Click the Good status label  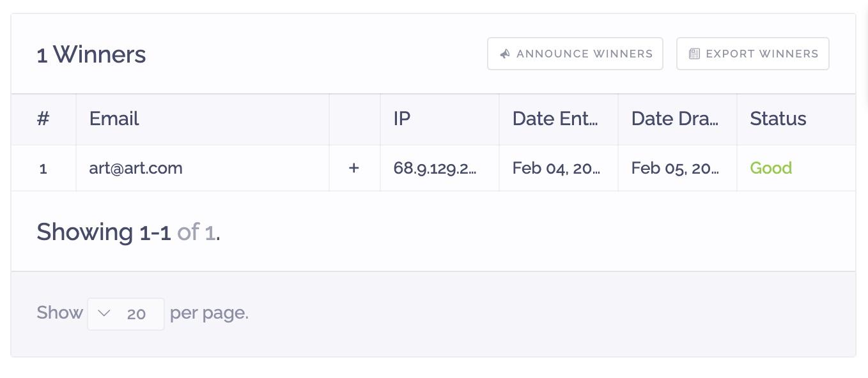click(771, 168)
